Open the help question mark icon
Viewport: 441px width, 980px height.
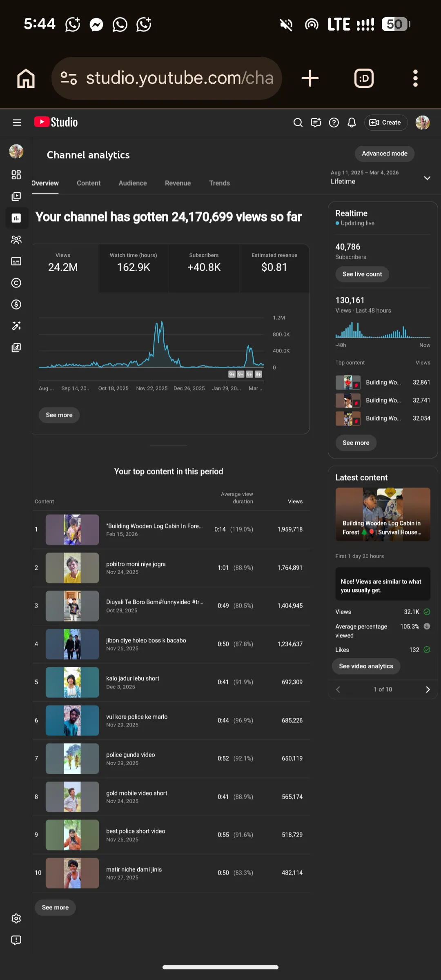pyautogui.click(x=334, y=122)
